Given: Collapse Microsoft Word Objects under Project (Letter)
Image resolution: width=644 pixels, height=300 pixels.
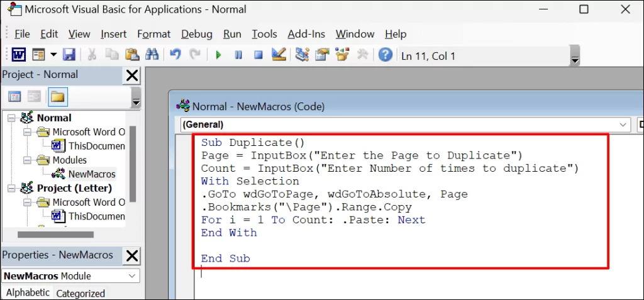Looking at the screenshot, I should pyautogui.click(x=27, y=202).
